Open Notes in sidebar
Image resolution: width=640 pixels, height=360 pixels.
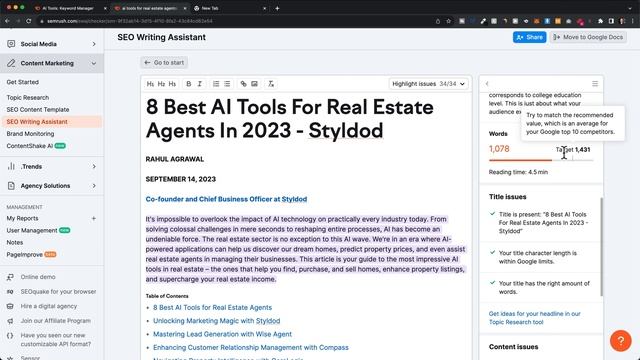[x=15, y=242]
